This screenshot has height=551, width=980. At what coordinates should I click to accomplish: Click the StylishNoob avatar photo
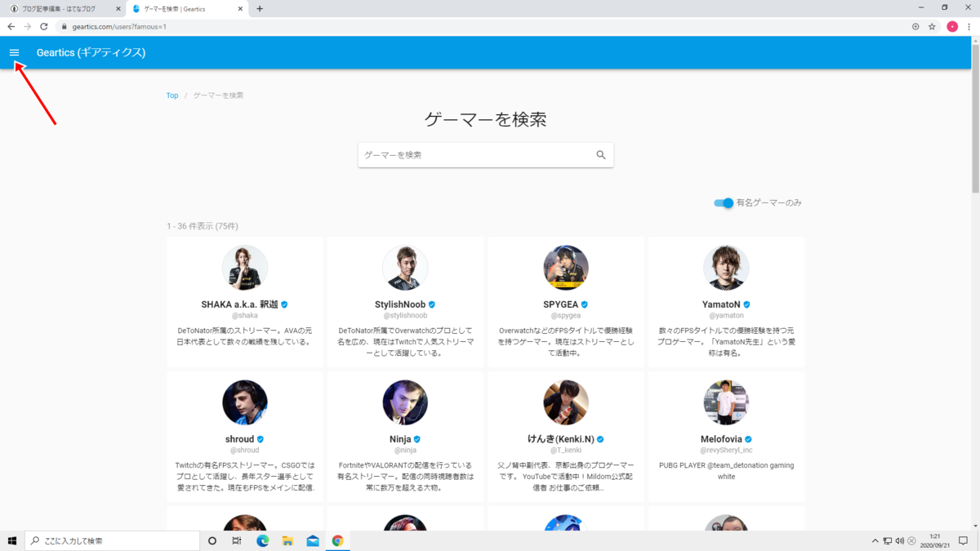[x=405, y=268]
